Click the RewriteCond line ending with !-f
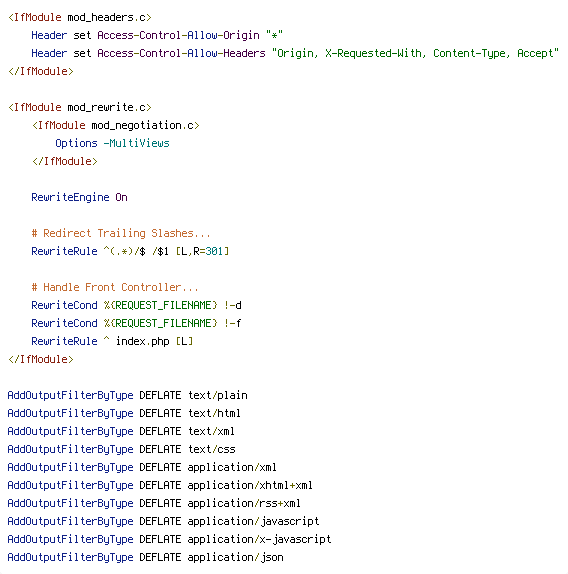Viewport: 568px width, 574px height. click(136, 323)
